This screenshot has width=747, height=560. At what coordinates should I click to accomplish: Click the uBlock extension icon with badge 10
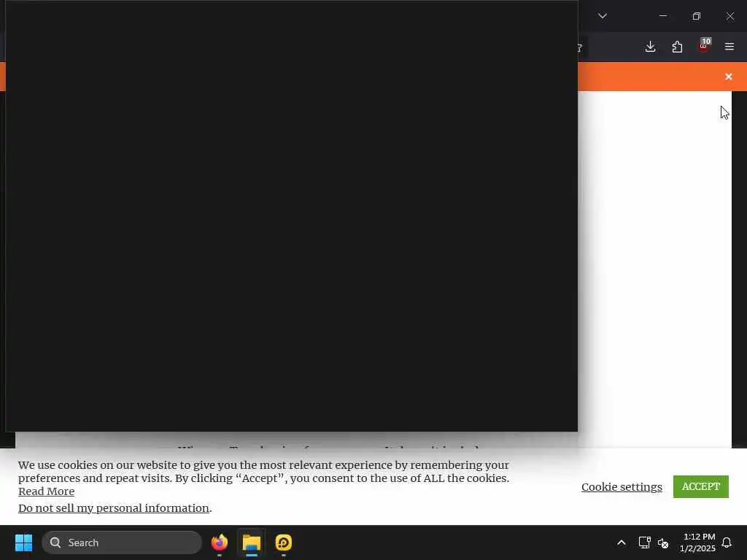pos(704,46)
